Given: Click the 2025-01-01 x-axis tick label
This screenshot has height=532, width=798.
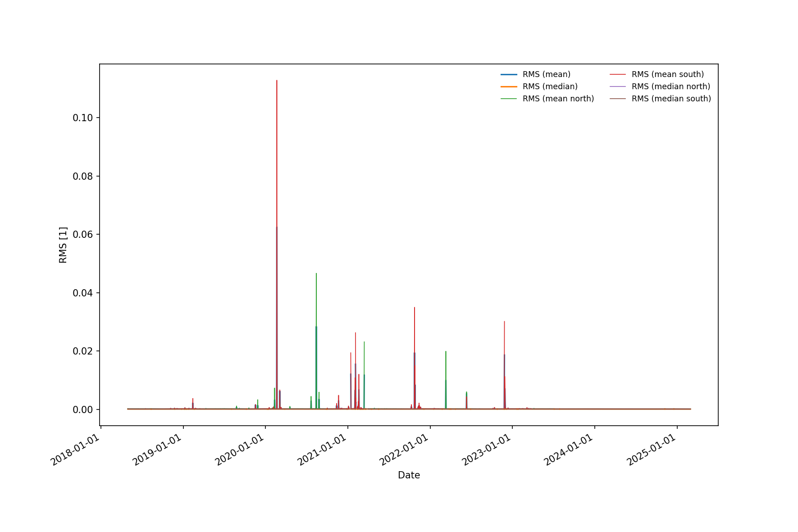Looking at the screenshot, I should click(x=652, y=450).
